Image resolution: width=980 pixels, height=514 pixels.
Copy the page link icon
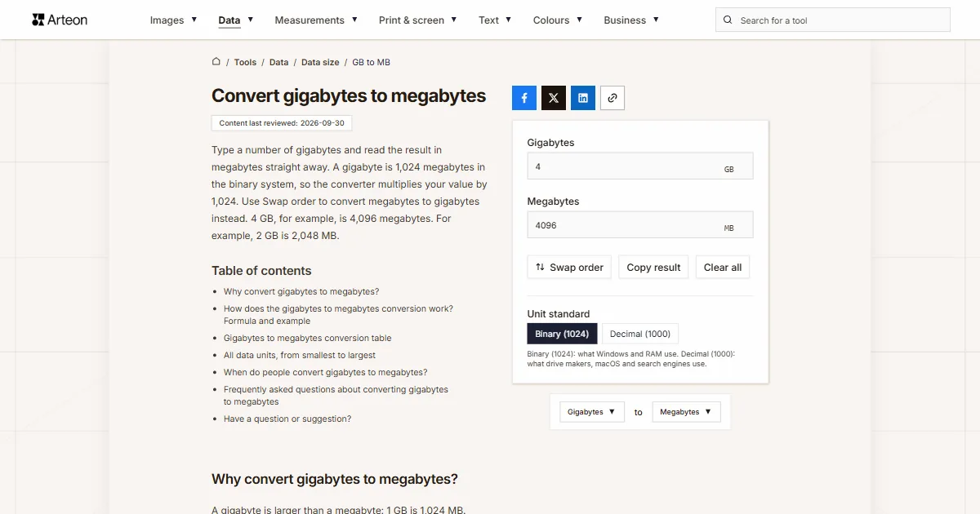tap(612, 98)
